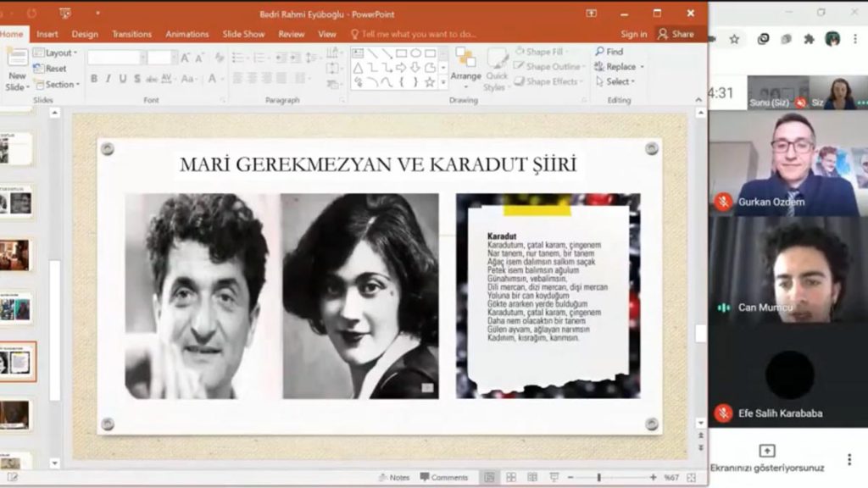Collapse the ribbon chevron
Screen dimensions: 868x488
(x=698, y=100)
